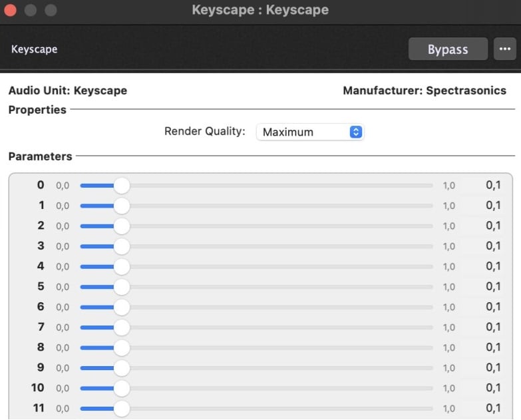Click the parameter 9 slider knob
The width and height of the screenshot is (521, 420).
point(122,368)
